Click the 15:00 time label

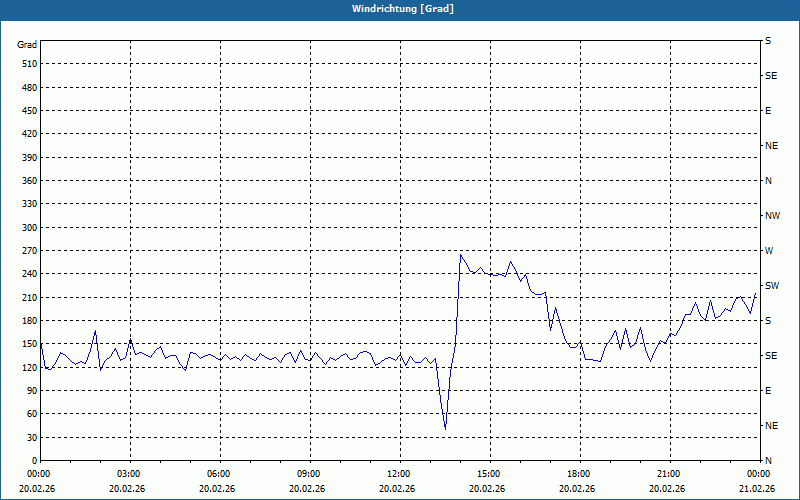490,474
